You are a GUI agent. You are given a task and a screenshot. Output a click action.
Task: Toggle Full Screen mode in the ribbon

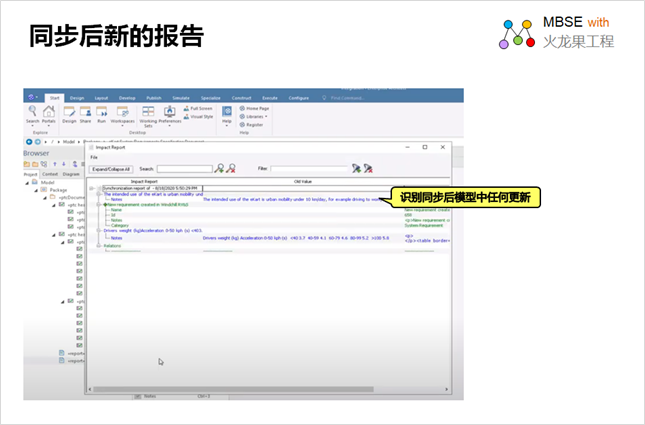click(198, 108)
